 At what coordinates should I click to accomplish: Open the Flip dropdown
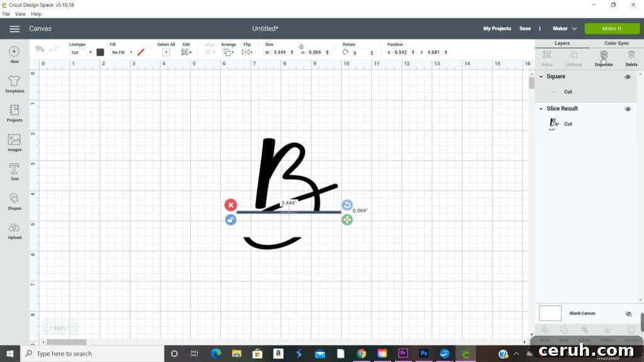click(x=247, y=52)
